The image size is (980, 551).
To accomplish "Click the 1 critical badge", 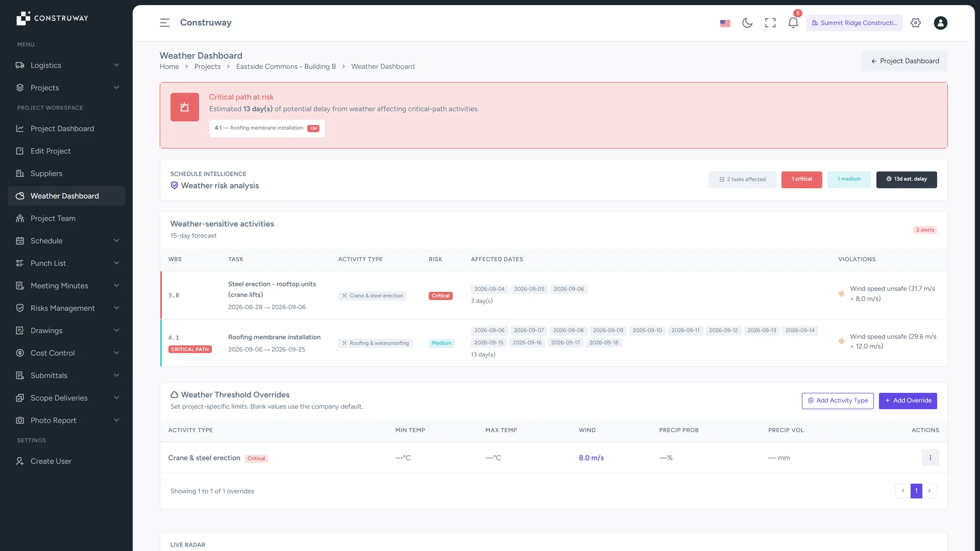I will pyautogui.click(x=801, y=180).
